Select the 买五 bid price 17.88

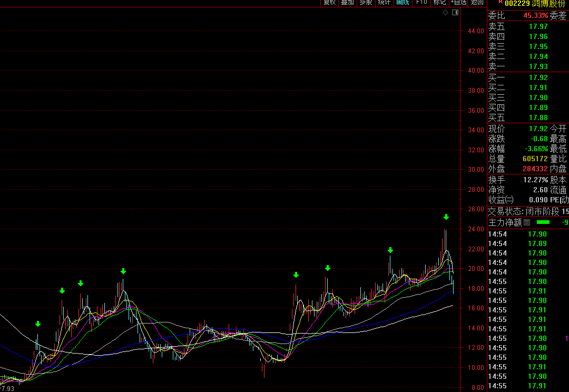coord(538,117)
